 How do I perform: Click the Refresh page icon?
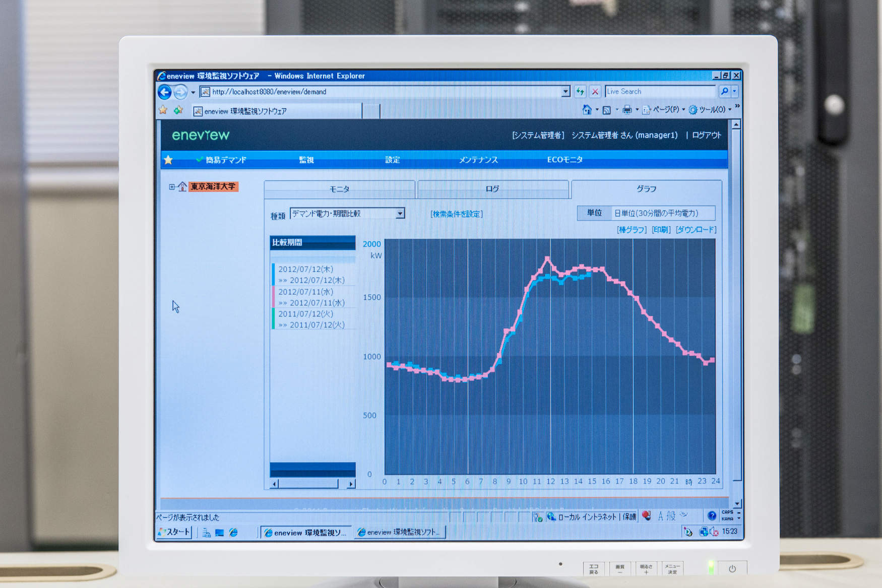580,91
